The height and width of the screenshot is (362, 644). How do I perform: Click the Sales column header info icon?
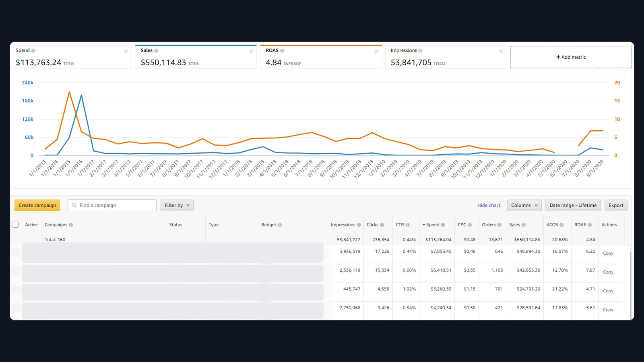(x=524, y=225)
